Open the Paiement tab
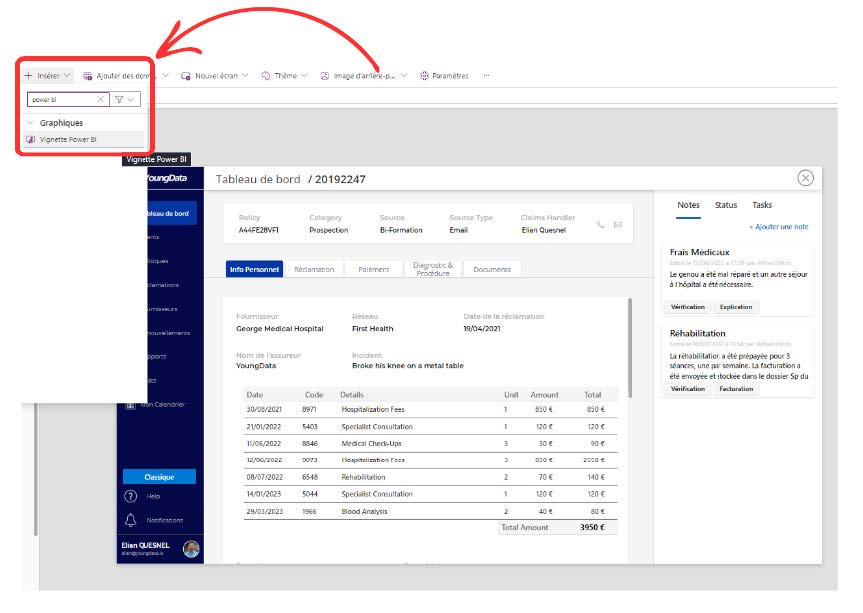 pyautogui.click(x=374, y=269)
